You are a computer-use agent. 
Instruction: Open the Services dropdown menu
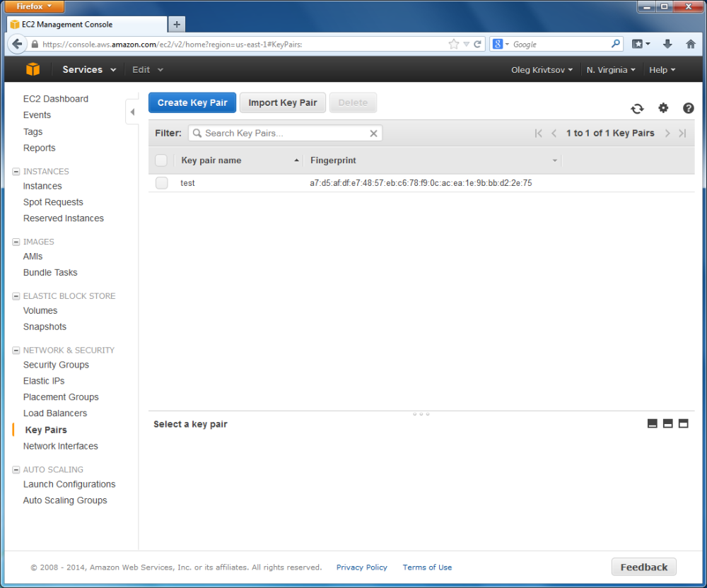[x=89, y=70]
